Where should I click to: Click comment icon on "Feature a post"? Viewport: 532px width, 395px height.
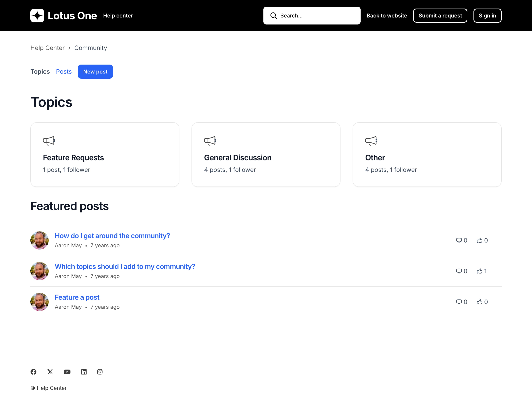click(459, 302)
